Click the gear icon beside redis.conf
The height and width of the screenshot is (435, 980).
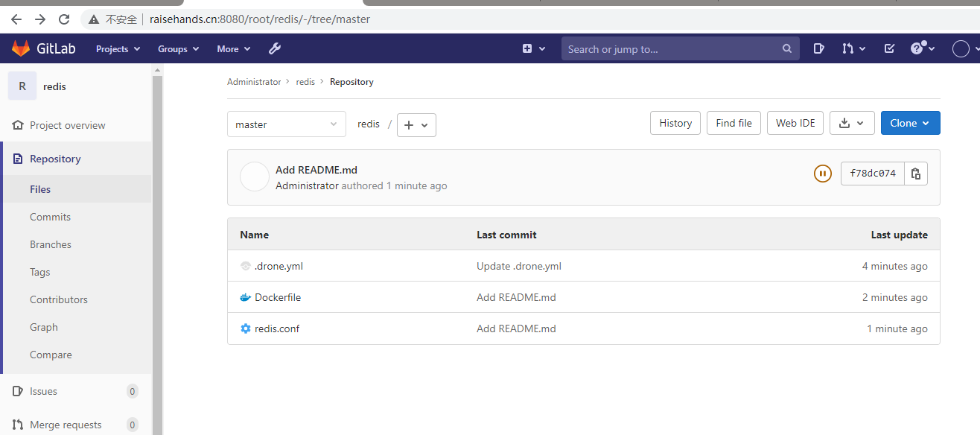(246, 328)
